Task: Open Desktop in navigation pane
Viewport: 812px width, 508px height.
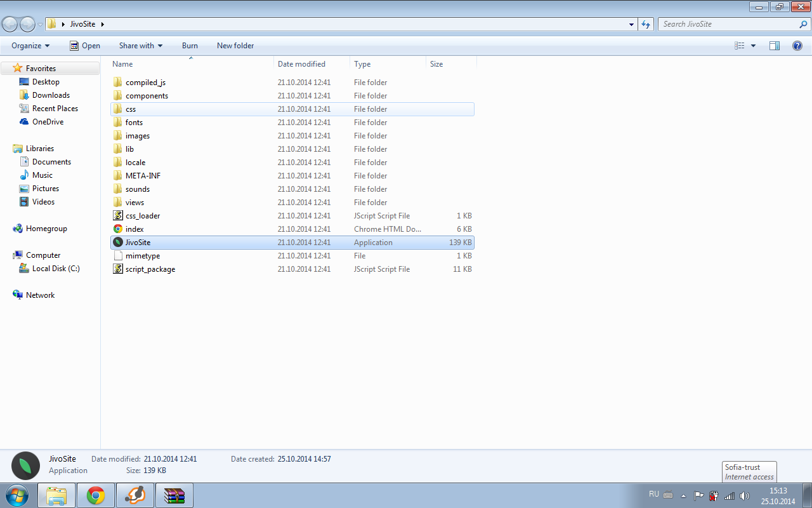Action: click(x=46, y=82)
